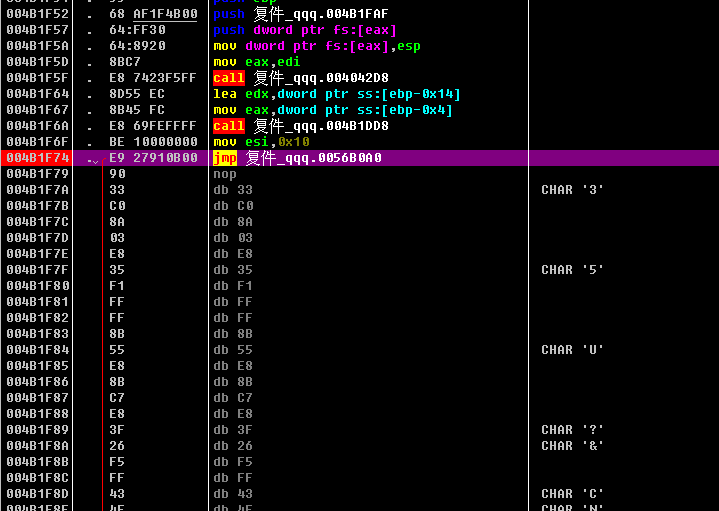Select hex bytes 68 AF1F4B00
Viewport: 719px width, 511px height.
click(153, 14)
